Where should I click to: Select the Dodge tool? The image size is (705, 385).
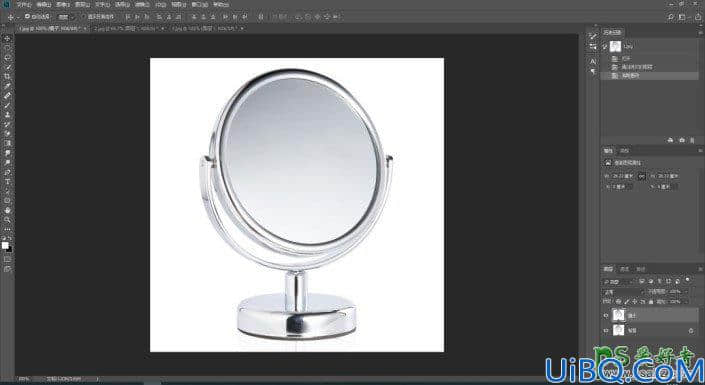tap(8, 162)
